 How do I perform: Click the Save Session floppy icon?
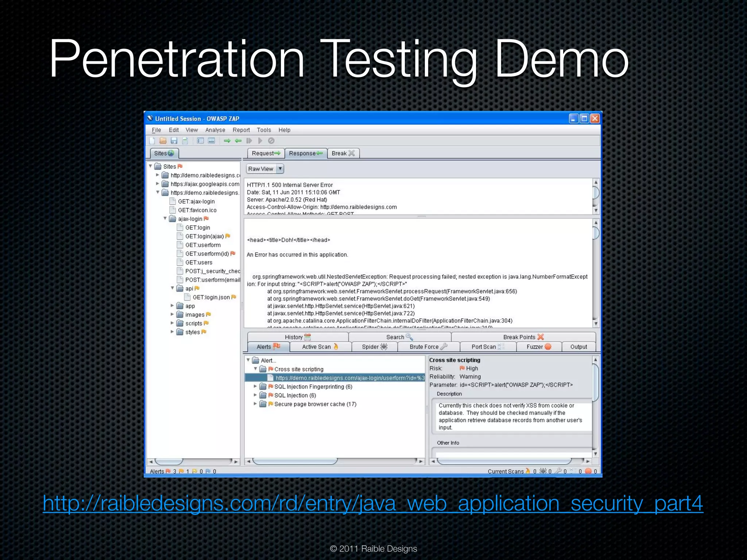pos(174,141)
